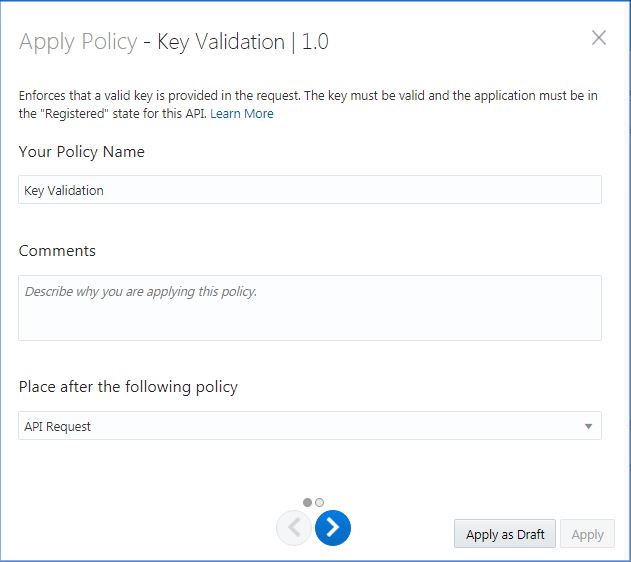Image resolution: width=631 pixels, height=562 pixels.
Task: Click the Apply as Draft button
Action: [505, 534]
